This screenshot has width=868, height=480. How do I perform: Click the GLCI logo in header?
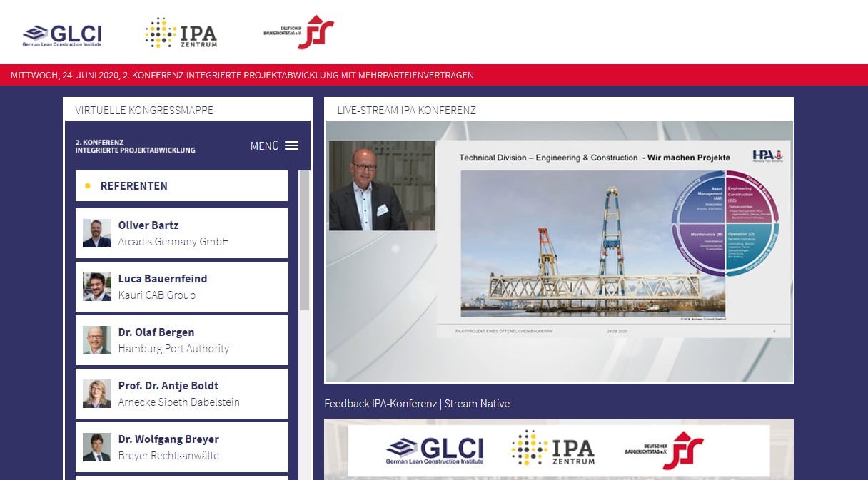point(62,34)
